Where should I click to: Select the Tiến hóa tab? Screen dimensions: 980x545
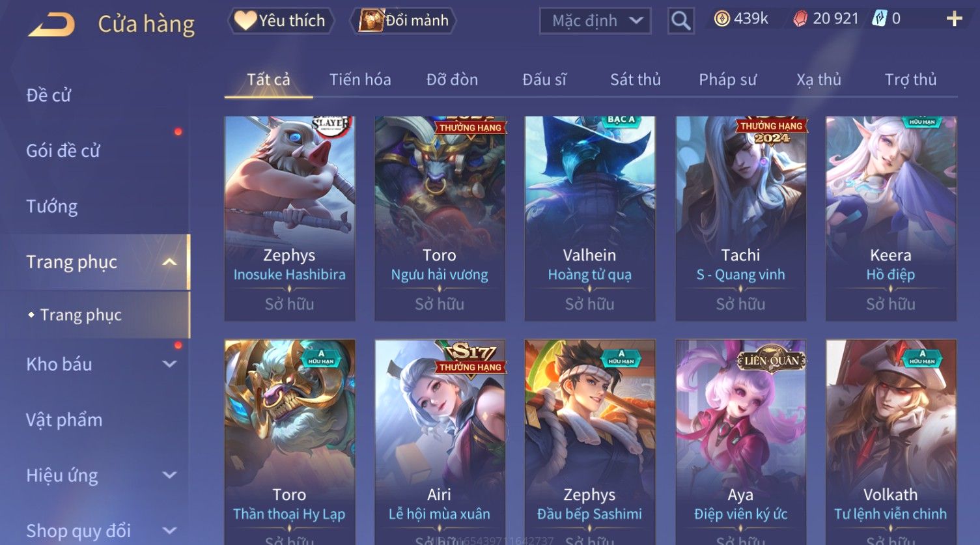pos(360,79)
